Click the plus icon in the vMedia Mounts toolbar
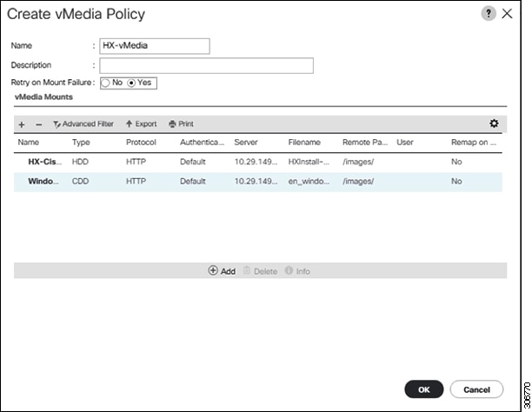The image size is (532, 412). coord(22,124)
